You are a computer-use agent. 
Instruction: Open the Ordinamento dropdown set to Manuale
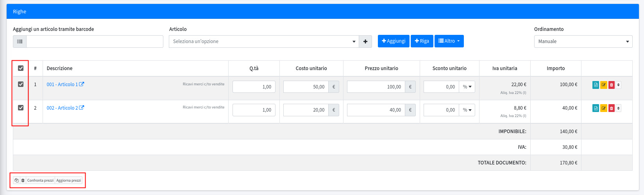click(583, 42)
